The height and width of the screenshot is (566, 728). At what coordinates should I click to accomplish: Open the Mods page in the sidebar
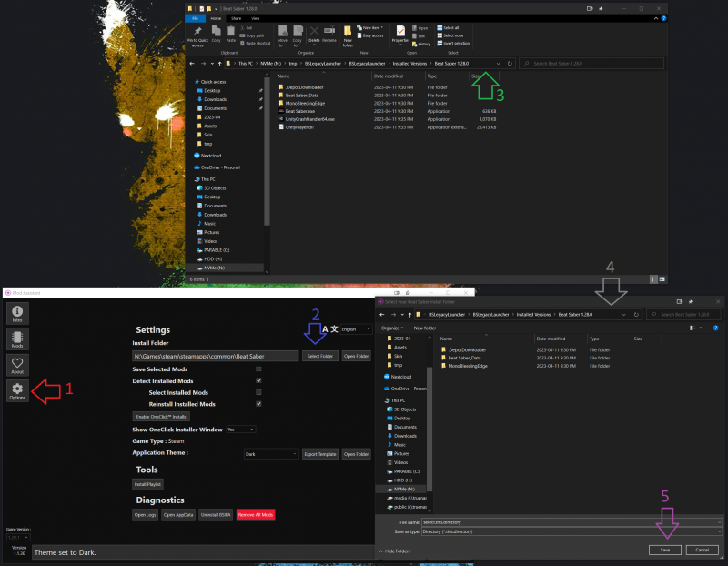pyautogui.click(x=18, y=340)
